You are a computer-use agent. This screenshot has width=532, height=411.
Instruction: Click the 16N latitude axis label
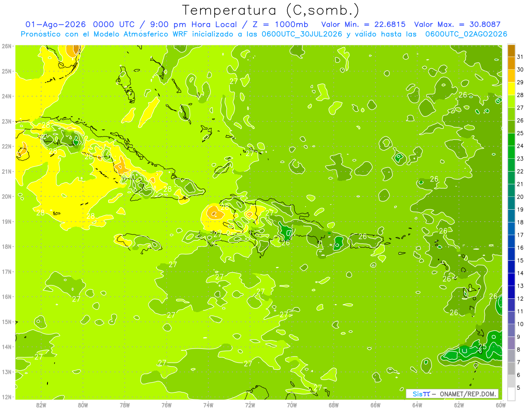coord(7,297)
